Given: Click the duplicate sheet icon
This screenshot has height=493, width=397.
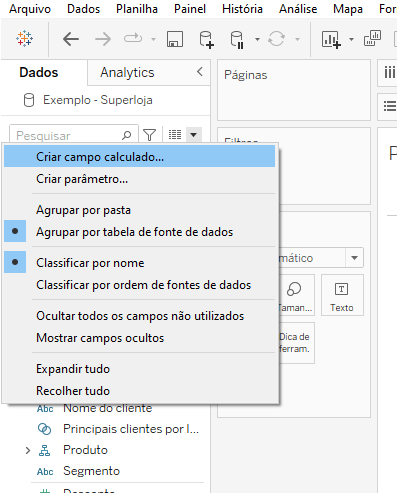Looking at the screenshot, I should click(x=372, y=38).
